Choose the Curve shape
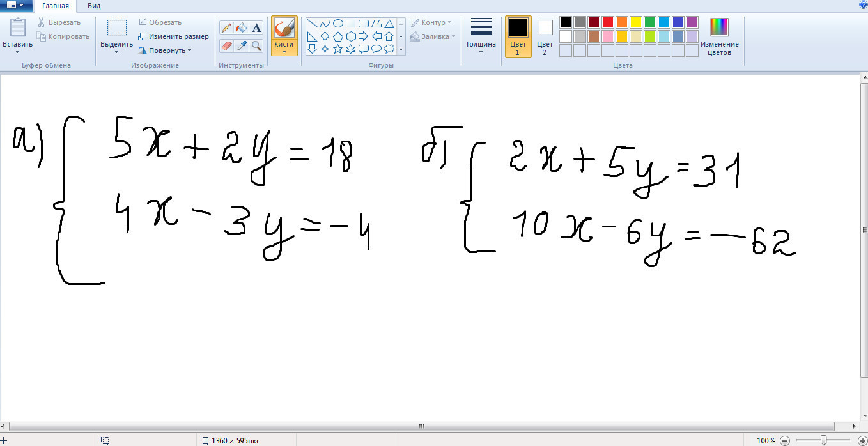The image size is (868, 446). (325, 23)
